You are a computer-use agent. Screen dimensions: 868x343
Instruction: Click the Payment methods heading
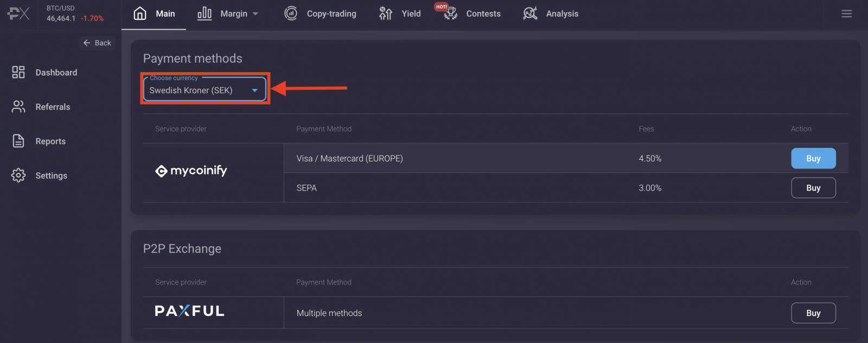(193, 59)
